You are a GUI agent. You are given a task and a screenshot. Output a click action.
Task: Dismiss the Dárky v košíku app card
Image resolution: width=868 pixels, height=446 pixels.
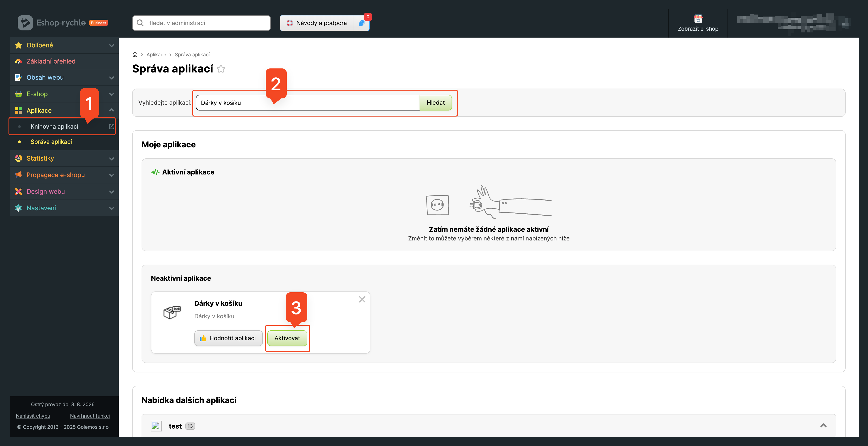(x=362, y=299)
